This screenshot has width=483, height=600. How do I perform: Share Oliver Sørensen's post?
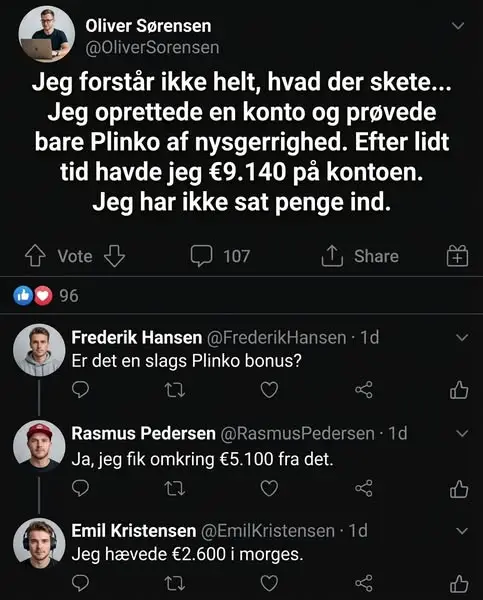[x=360, y=256]
